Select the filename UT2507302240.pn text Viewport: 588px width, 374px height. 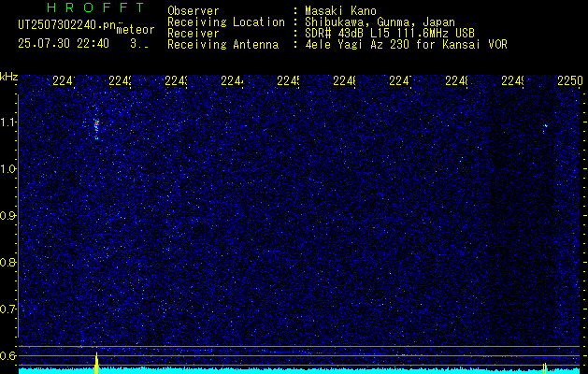[67, 25]
